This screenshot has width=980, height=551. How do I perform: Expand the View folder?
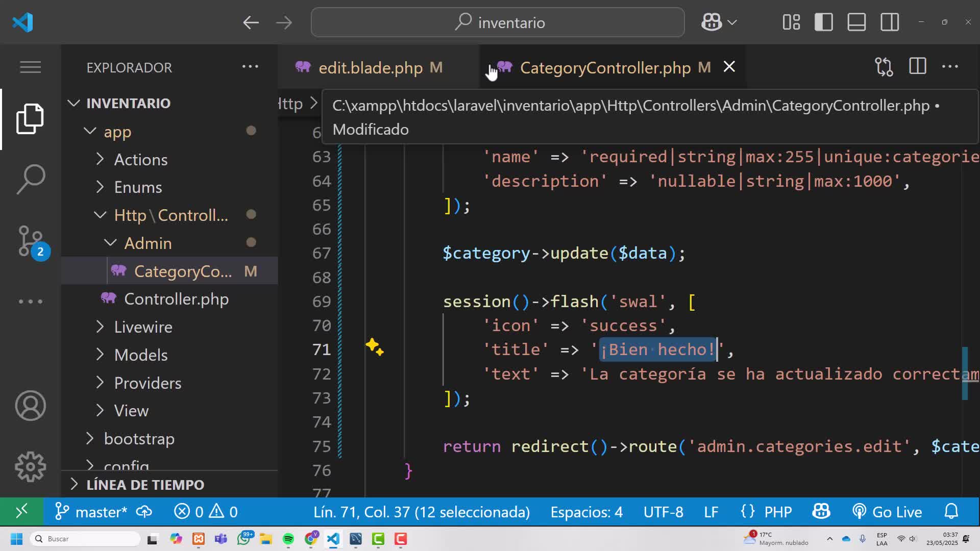169,411
